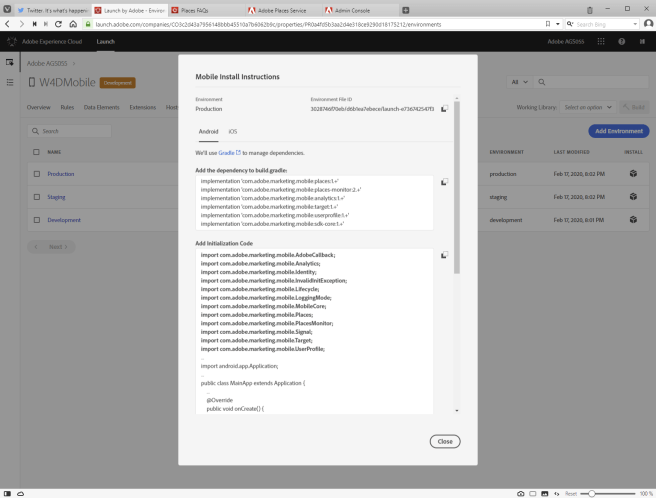
Task: Click the install box icon for Staging
Action: point(632,197)
